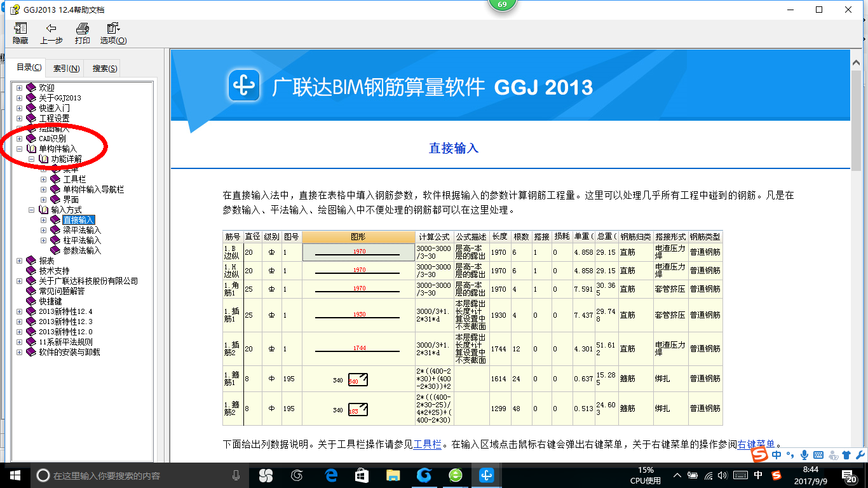Image resolution: width=868 pixels, height=488 pixels.
Task: Collapse the 单构件输入 tree node
Action: pos(19,149)
